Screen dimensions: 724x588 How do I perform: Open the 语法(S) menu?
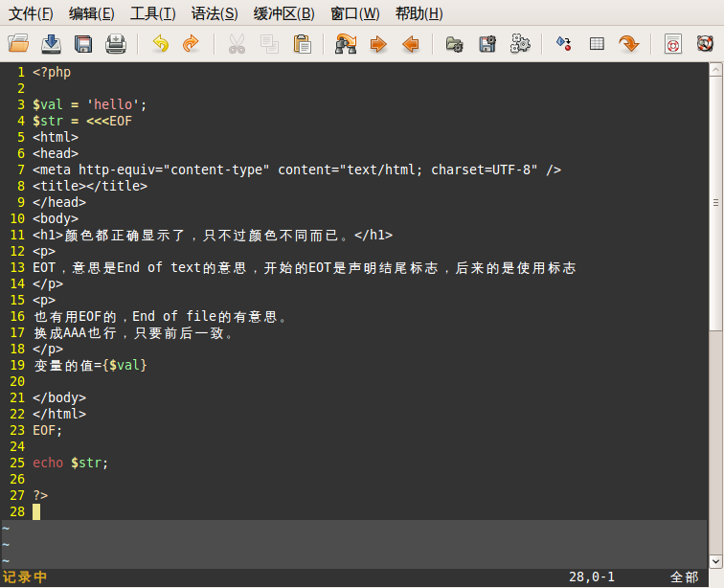point(215,13)
